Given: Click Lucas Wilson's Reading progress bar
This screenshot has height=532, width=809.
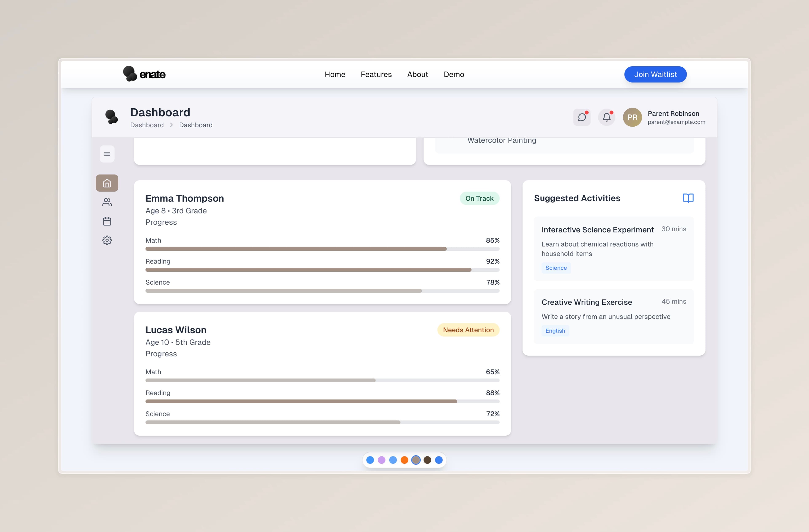Looking at the screenshot, I should pos(322,401).
